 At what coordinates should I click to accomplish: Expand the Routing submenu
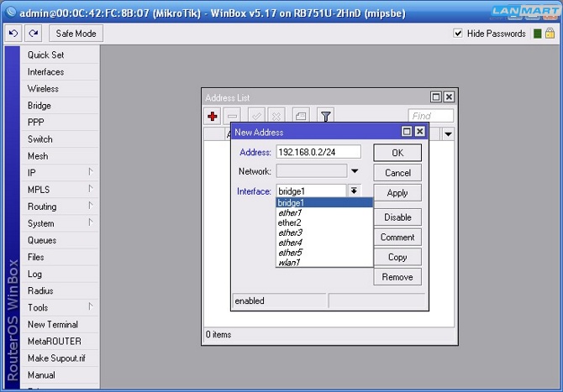click(x=60, y=206)
